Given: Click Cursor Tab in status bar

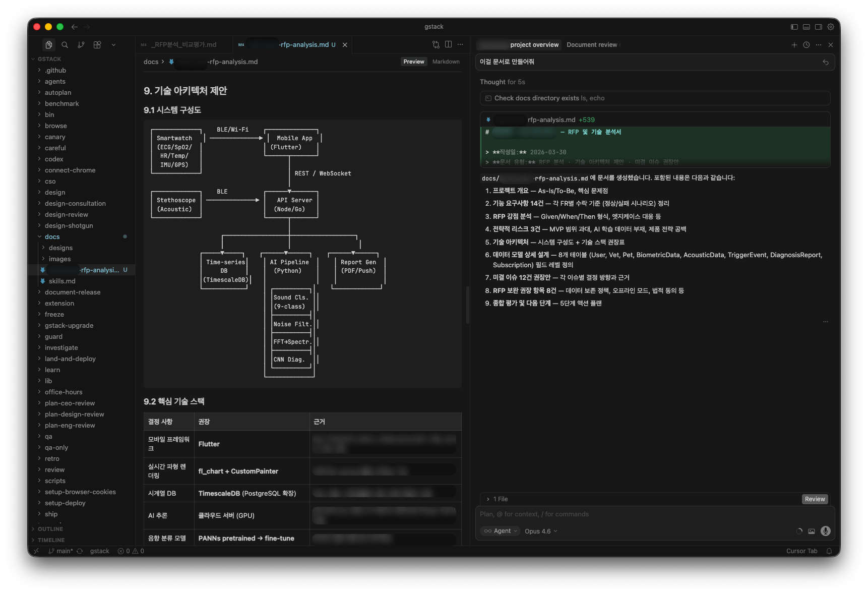Looking at the screenshot, I should tap(801, 551).
